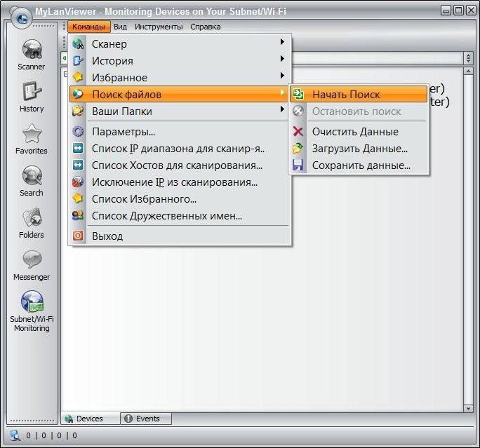Click status bar network magnifier icon
Image resolution: width=480 pixels, height=448 pixels.
[x=15, y=435]
